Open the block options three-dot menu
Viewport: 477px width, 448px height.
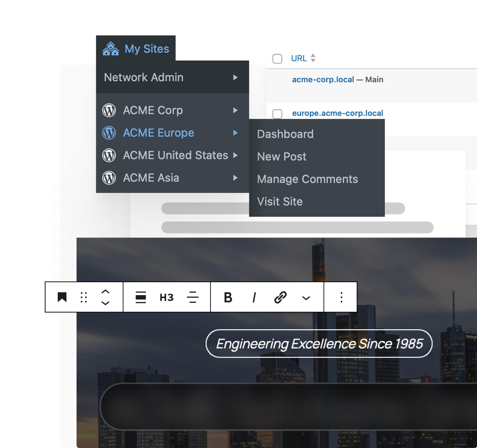[341, 297]
